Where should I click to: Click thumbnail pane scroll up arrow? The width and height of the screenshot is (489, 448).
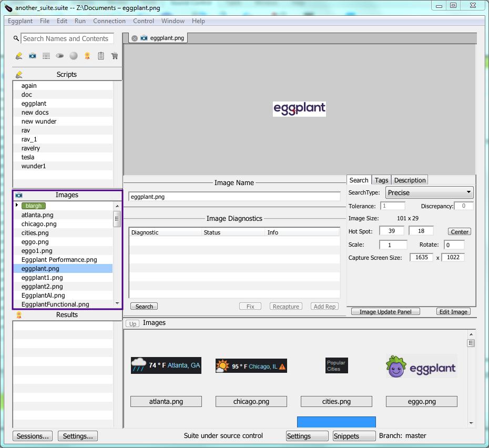[471, 334]
